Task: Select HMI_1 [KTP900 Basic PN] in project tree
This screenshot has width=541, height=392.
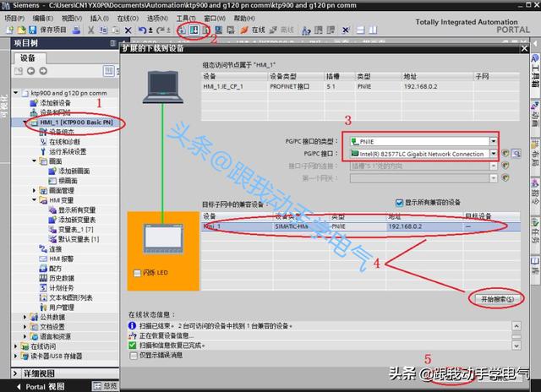Action: [x=76, y=122]
